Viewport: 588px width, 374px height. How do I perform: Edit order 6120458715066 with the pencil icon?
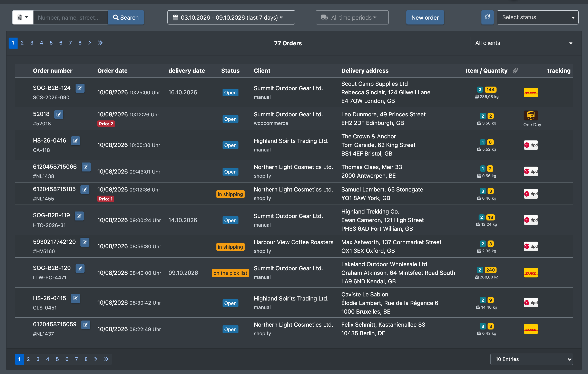86,167
